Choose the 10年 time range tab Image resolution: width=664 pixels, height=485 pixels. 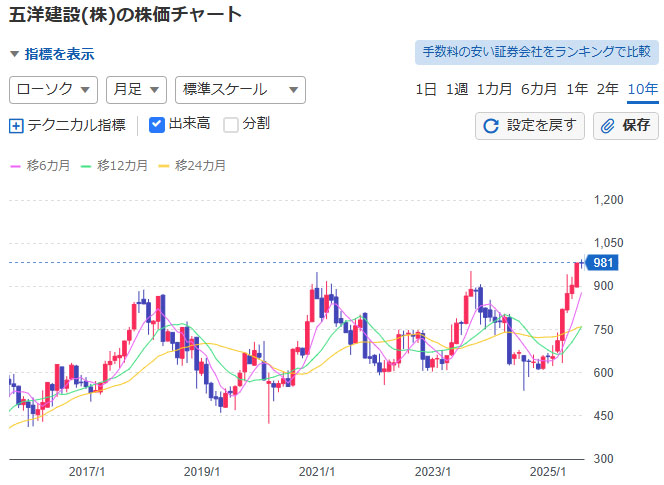[x=643, y=90]
